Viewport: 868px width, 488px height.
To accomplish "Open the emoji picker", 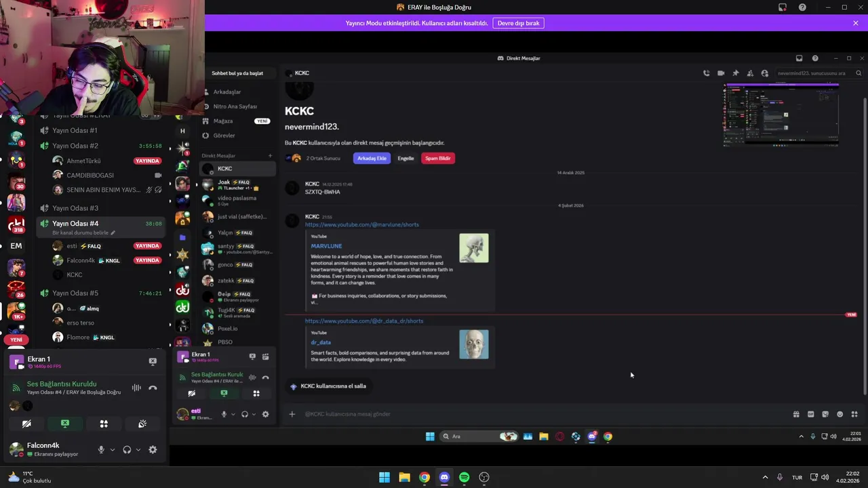I will [x=840, y=414].
